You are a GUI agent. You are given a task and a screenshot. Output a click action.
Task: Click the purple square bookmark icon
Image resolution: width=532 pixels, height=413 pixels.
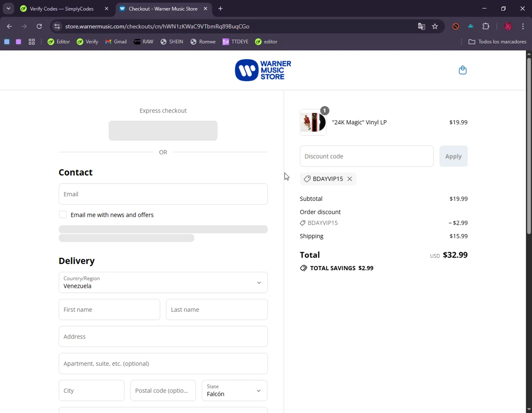(x=18, y=41)
